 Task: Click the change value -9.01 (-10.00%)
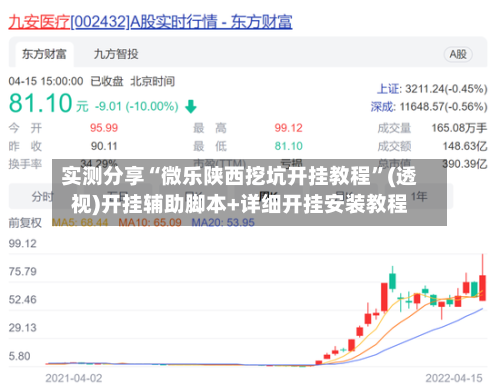point(137,107)
